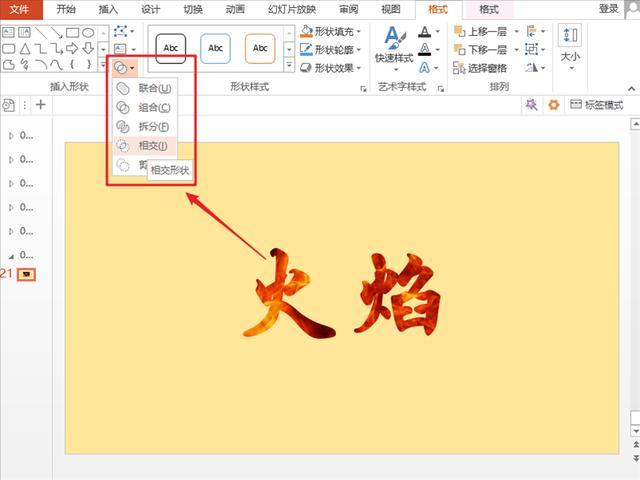Click the orange gear settings icon
Viewport: 640px width, 480px height.
pos(553,105)
